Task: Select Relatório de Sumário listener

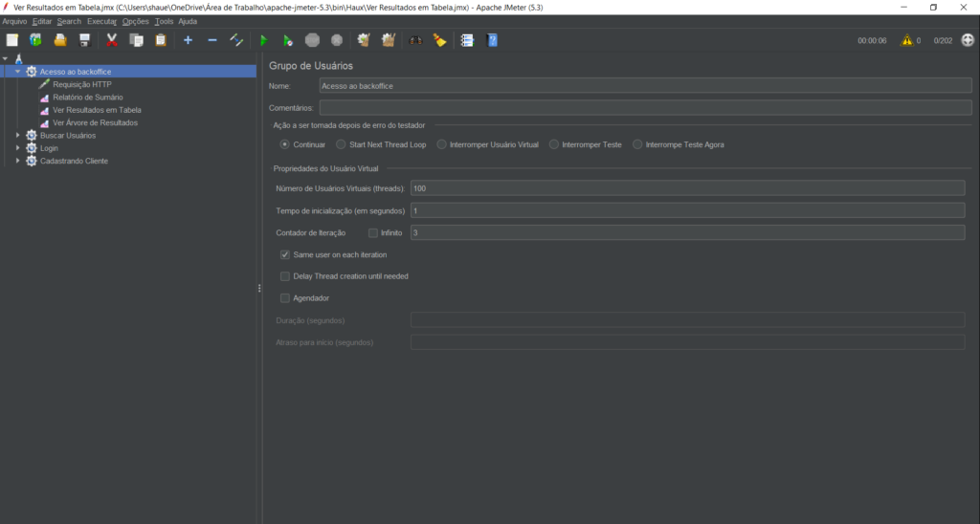Action: tap(87, 98)
